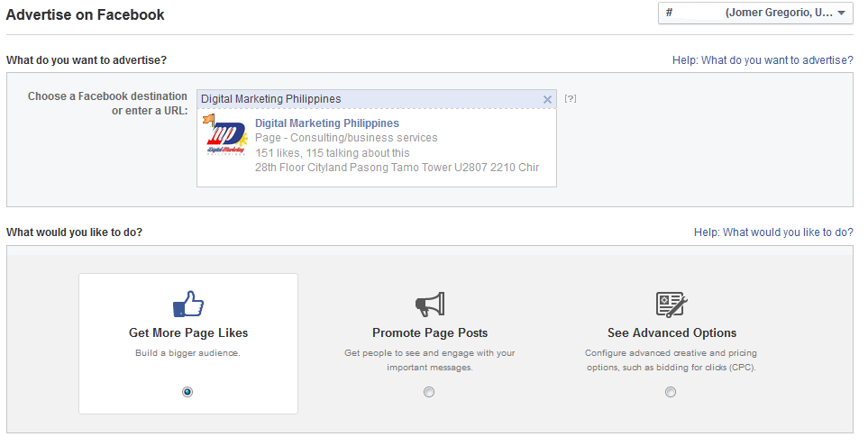Click the '28th Floor Cityland Pasong Tamo' address line
Screen dimensions: 868x446
(x=397, y=167)
